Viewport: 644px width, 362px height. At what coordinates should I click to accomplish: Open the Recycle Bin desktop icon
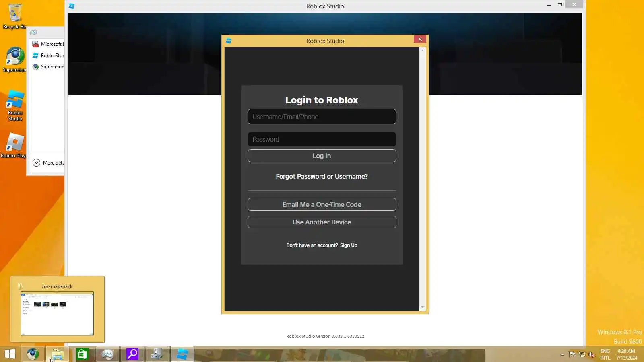pyautogui.click(x=14, y=16)
